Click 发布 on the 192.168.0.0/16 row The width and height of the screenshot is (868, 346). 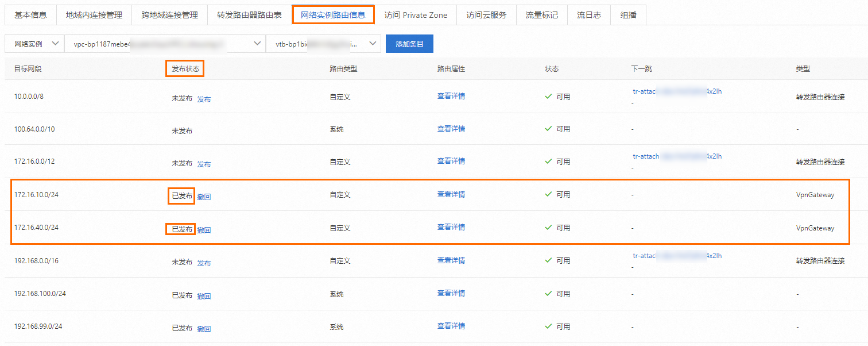[204, 263]
